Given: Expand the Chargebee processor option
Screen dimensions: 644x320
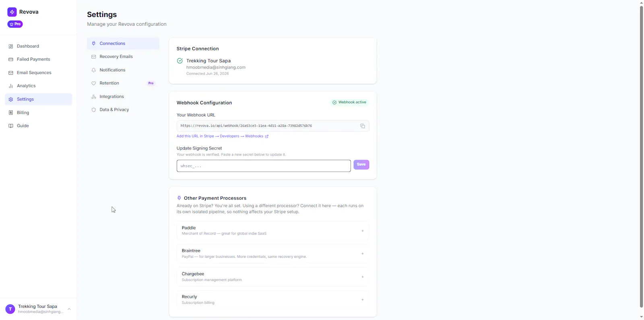Looking at the screenshot, I should 272,277.
